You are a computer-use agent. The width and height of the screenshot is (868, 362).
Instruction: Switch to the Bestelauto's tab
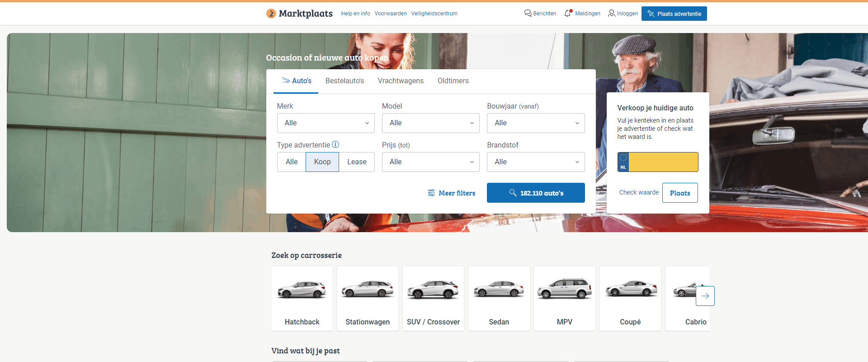[344, 81]
